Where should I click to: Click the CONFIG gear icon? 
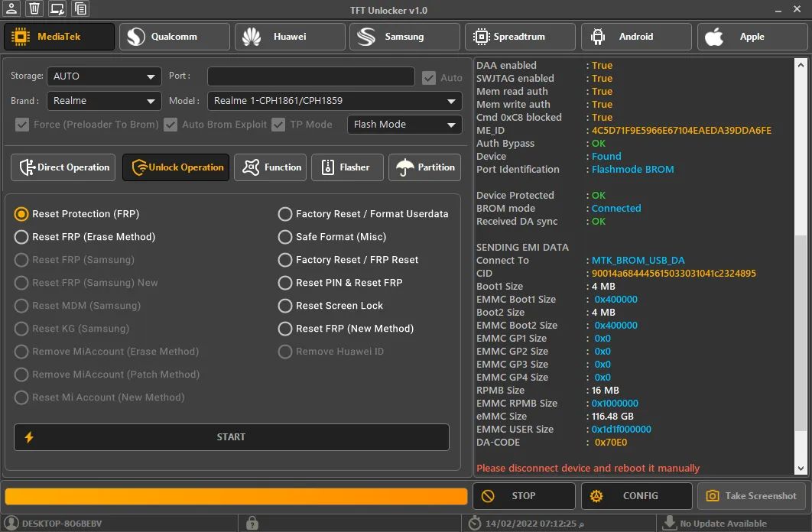596,496
